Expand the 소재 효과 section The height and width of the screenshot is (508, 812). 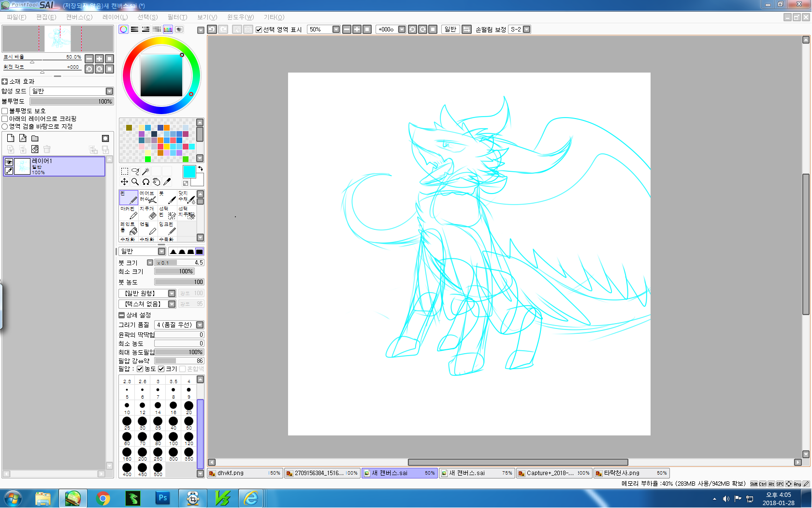click(x=5, y=82)
